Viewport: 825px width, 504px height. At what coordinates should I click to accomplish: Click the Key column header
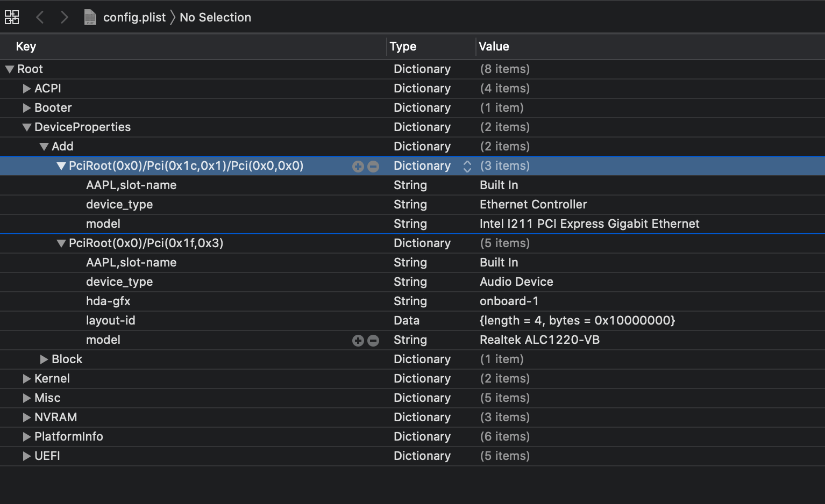[26, 46]
